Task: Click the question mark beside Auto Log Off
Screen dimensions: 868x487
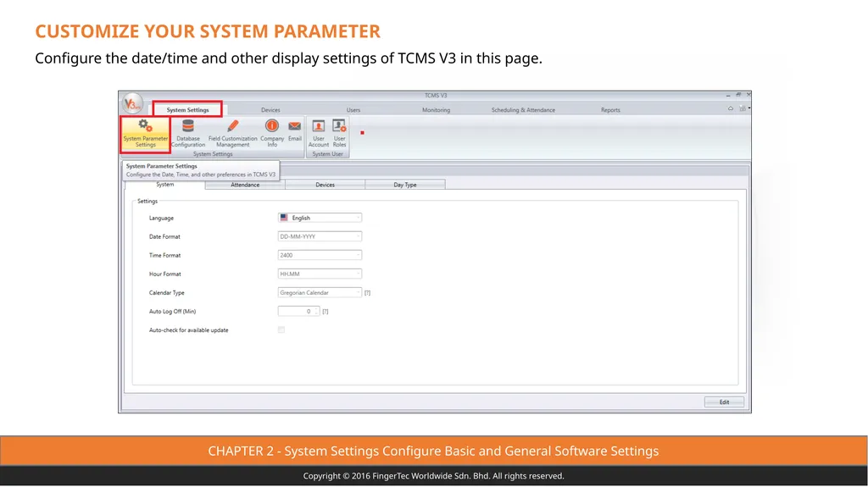Action: (325, 312)
